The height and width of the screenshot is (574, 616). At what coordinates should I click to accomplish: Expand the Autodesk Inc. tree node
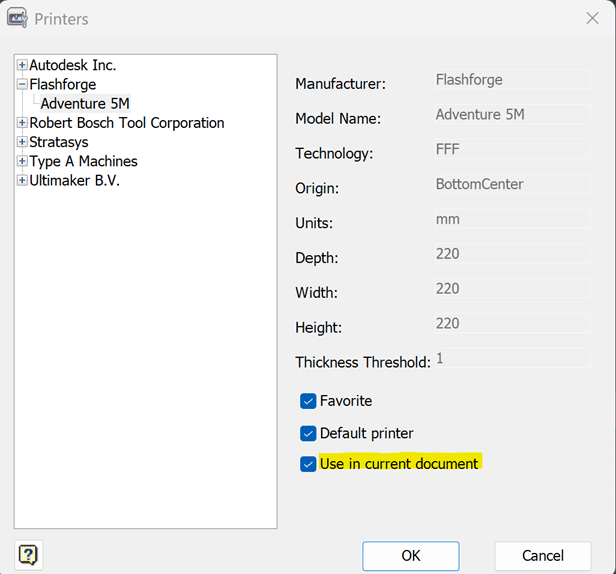[x=22, y=65]
